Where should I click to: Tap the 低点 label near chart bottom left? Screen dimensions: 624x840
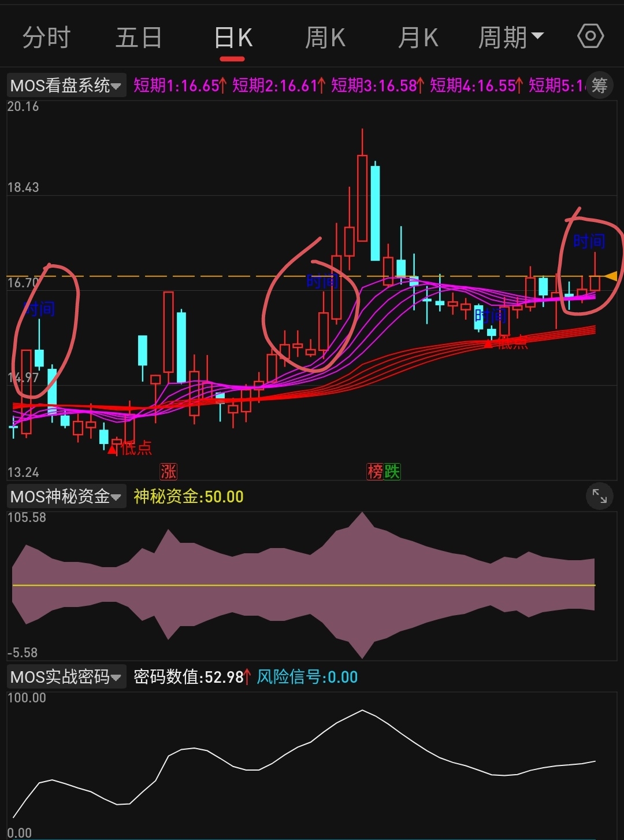pos(136,447)
